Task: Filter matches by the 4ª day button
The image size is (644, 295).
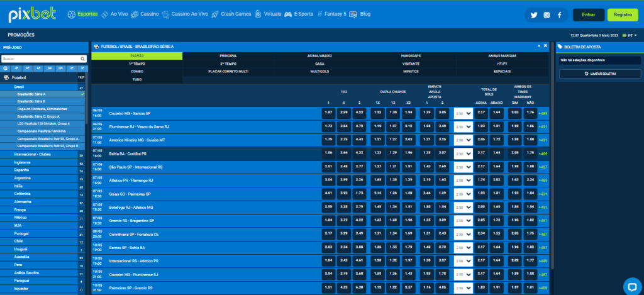Action: tap(16, 68)
